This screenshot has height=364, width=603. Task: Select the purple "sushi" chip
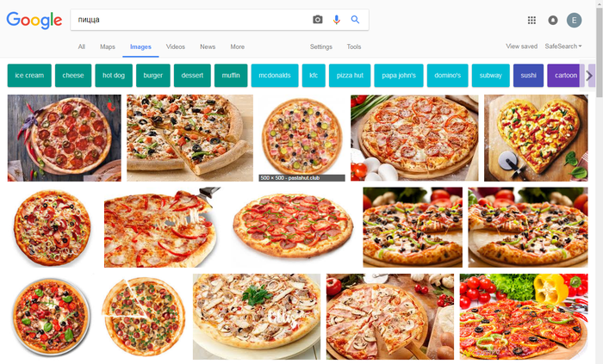(528, 76)
